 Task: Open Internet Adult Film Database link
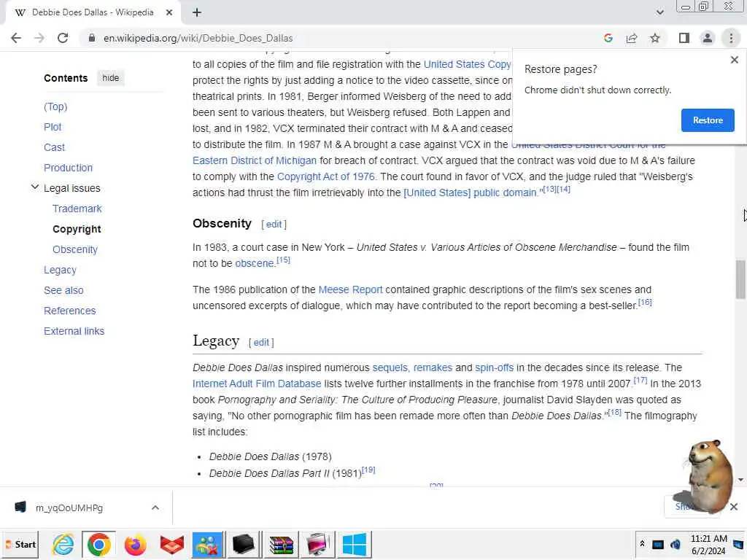[257, 384]
